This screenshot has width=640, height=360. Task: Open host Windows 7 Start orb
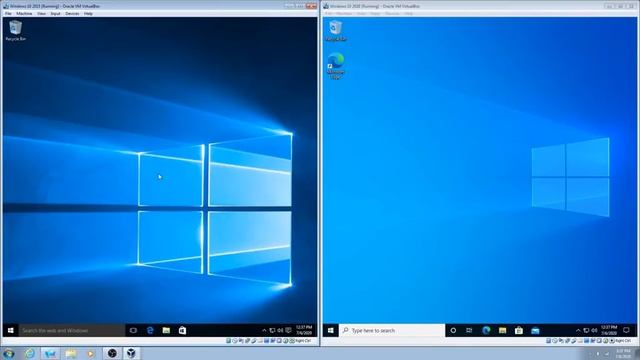coord(8,353)
